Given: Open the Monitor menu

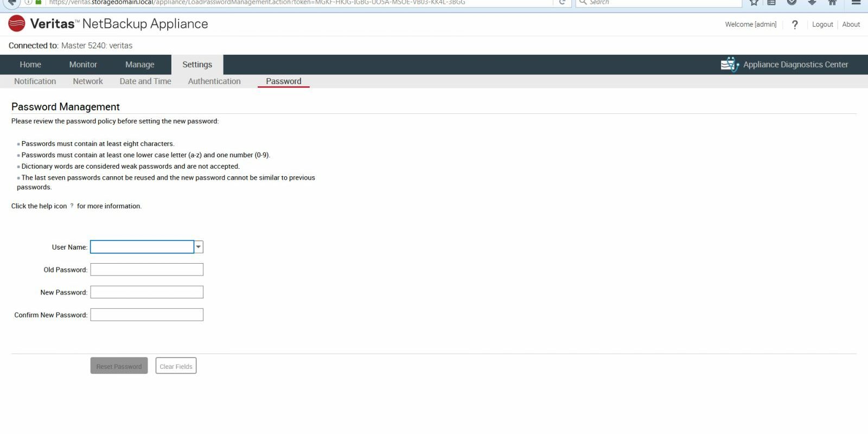Looking at the screenshot, I should tap(83, 65).
